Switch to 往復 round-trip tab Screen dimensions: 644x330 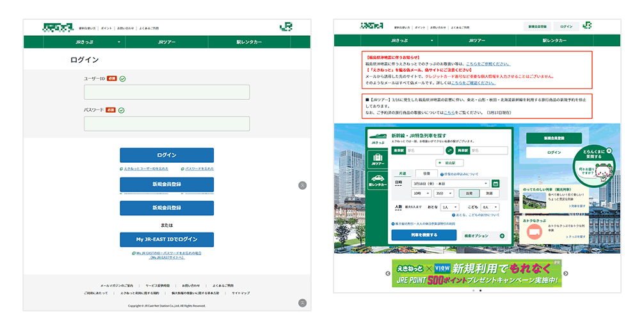click(x=426, y=174)
